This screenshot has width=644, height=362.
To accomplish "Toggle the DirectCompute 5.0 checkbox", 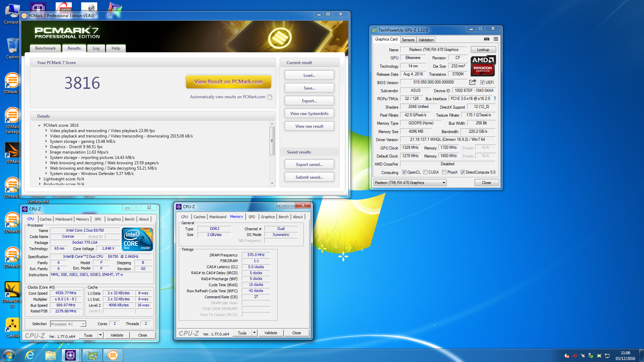I will (463, 172).
